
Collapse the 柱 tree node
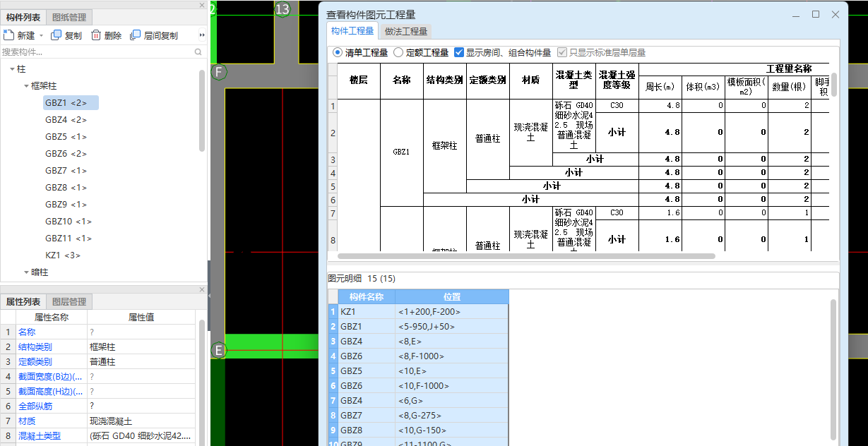pyautogui.click(x=12, y=68)
